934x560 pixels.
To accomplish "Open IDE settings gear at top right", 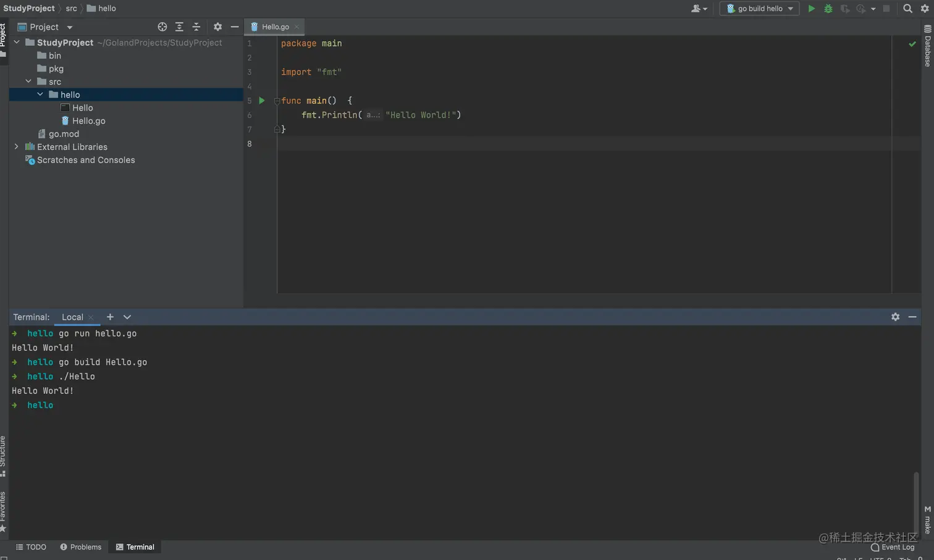I will 925,9.
